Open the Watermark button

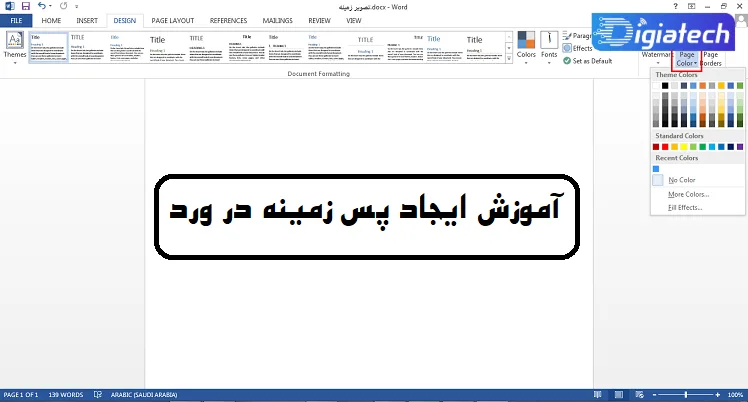point(656,58)
